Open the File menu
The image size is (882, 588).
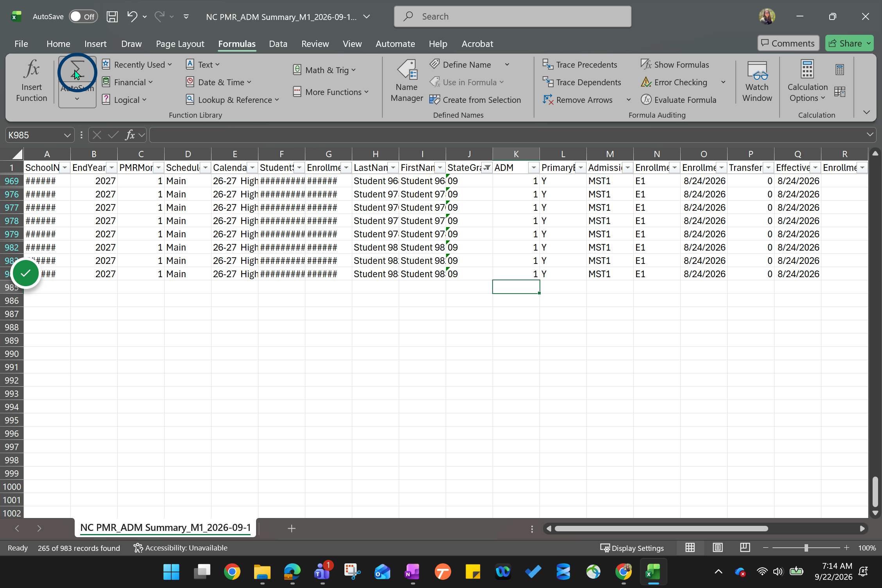click(x=21, y=44)
